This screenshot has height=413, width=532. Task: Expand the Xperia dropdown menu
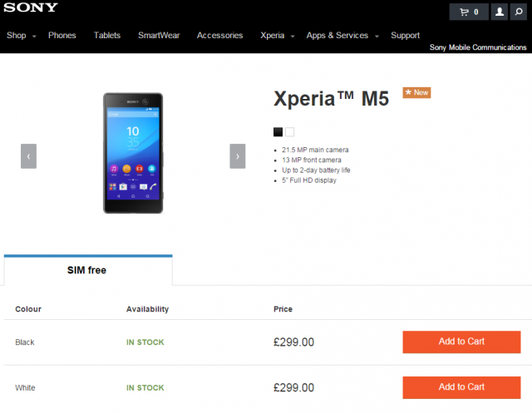pos(277,36)
